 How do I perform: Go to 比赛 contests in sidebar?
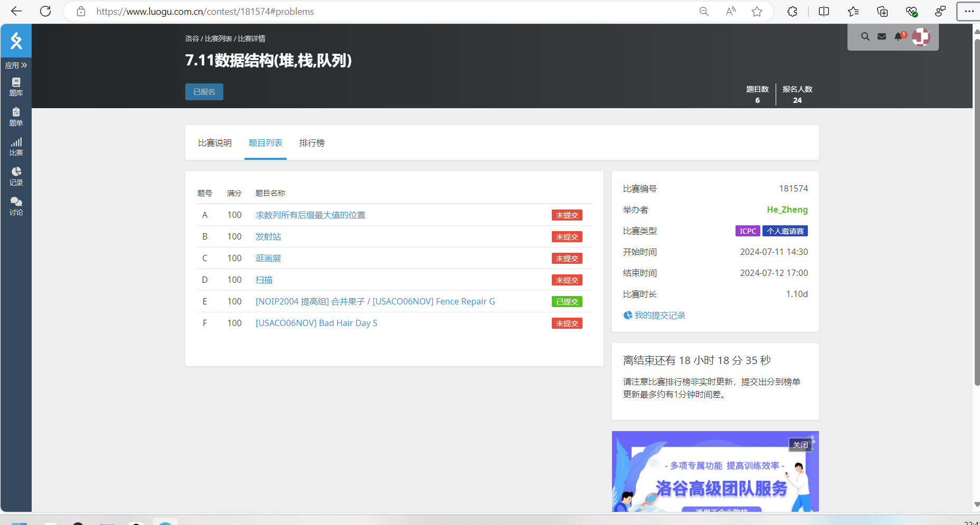(x=16, y=147)
